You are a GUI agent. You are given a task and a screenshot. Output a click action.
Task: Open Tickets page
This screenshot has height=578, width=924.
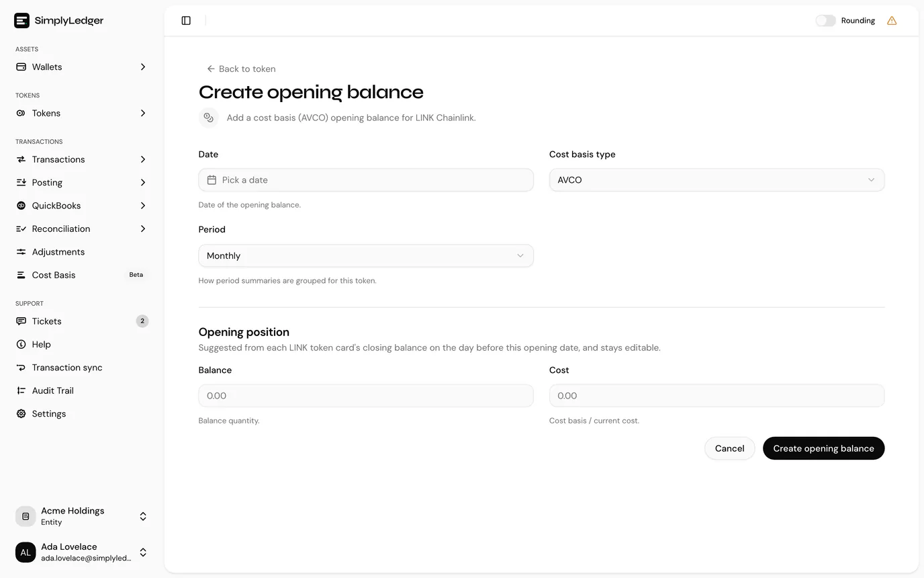click(82, 321)
